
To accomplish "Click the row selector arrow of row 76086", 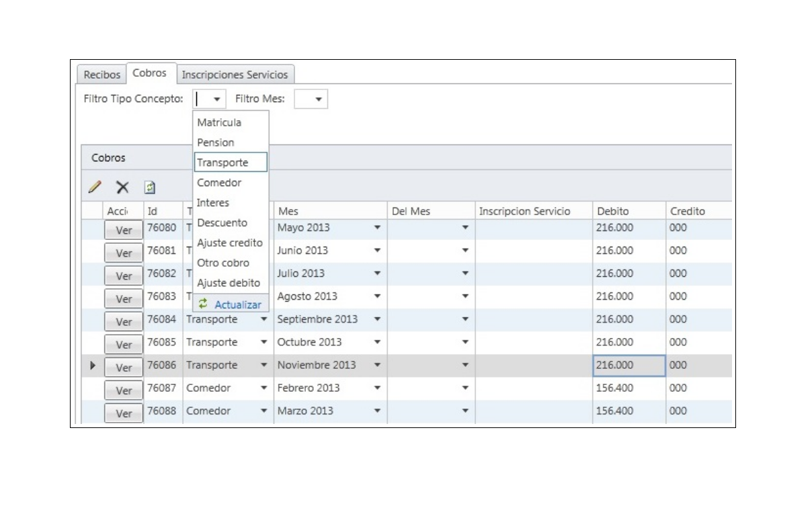I will click(x=92, y=366).
